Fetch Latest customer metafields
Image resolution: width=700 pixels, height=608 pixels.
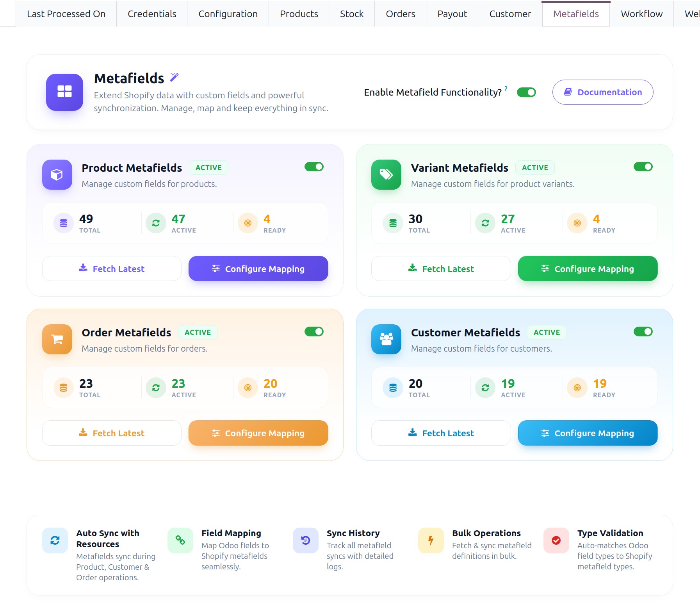(441, 433)
